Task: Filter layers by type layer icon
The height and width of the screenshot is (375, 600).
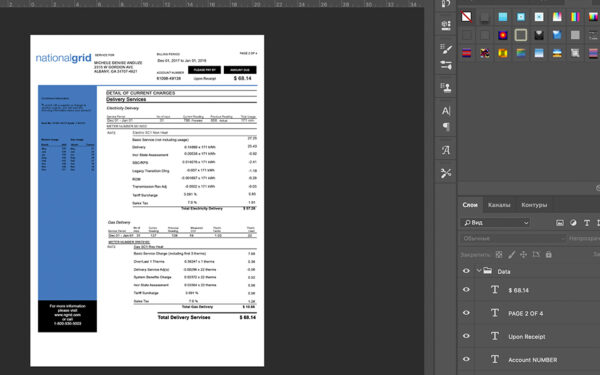Action: pos(587,223)
